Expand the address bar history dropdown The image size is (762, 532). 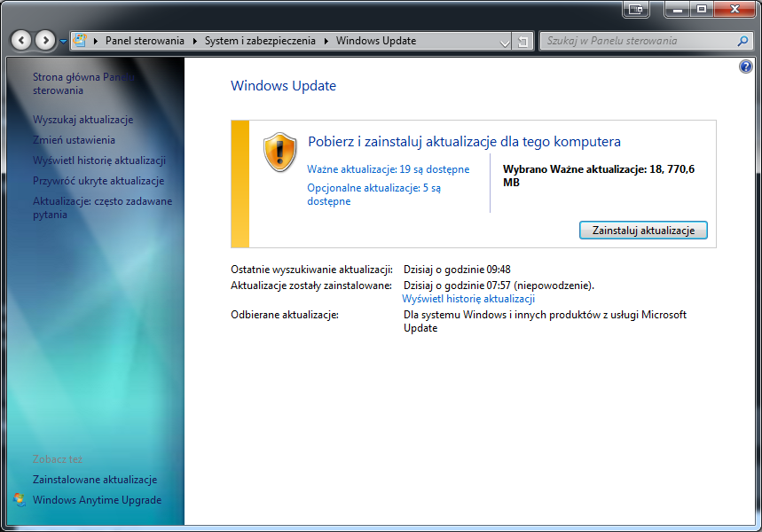click(x=504, y=41)
